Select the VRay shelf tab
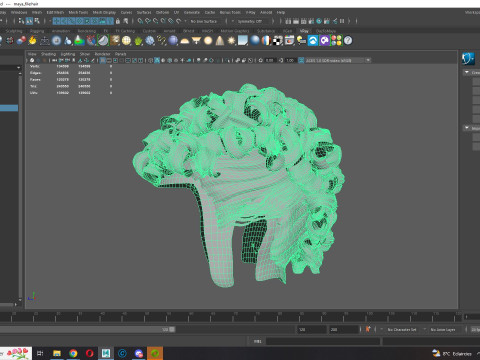 click(304, 31)
